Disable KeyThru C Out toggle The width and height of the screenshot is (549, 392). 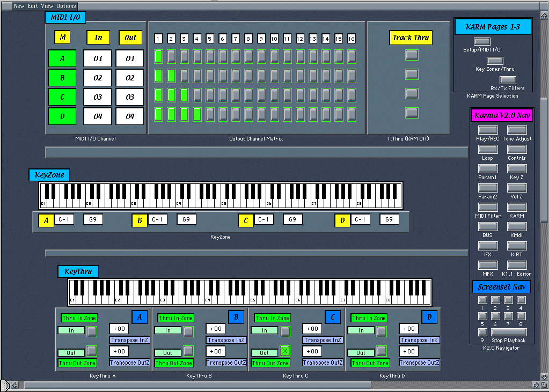[284, 351]
